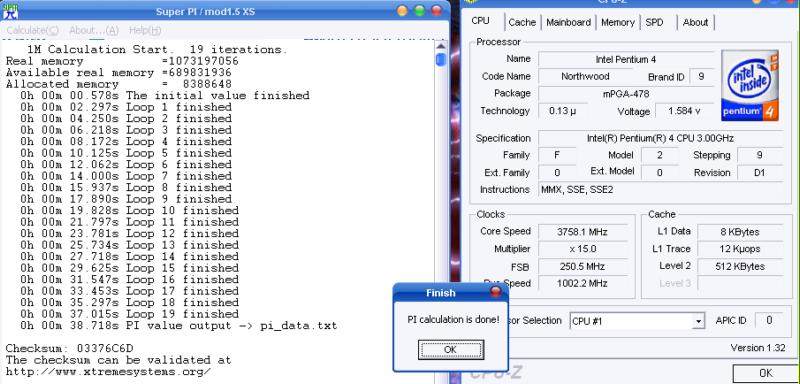Image resolution: width=800 pixels, height=384 pixels.
Task: Click the Brand ID value 9
Action: coord(702,76)
